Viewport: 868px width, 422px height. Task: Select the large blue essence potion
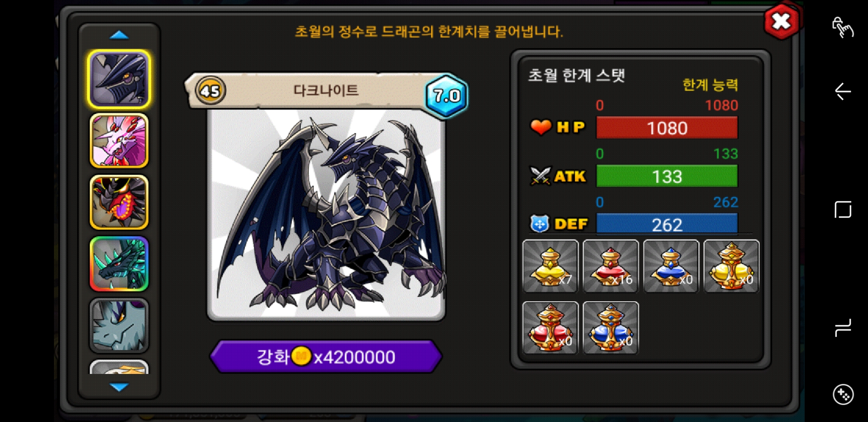click(611, 328)
